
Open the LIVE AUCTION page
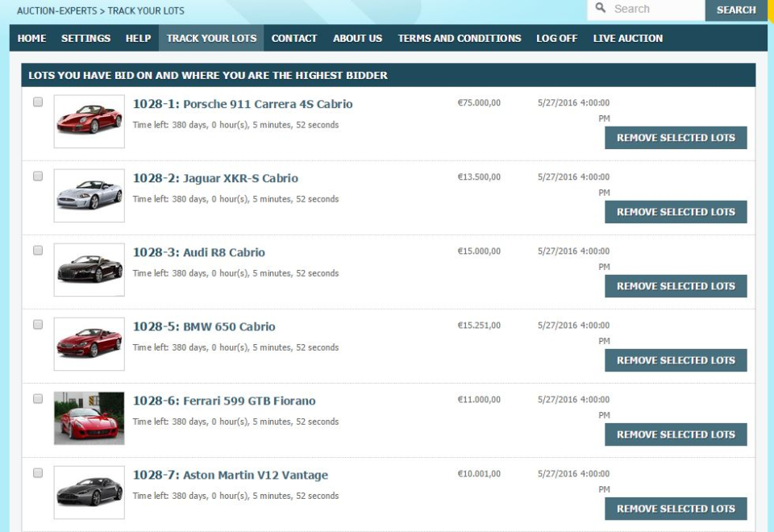(628, 38)
